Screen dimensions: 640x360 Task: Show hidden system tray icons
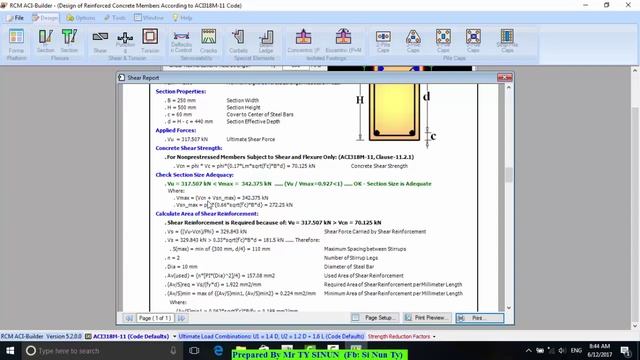click(x=529, y=351)
